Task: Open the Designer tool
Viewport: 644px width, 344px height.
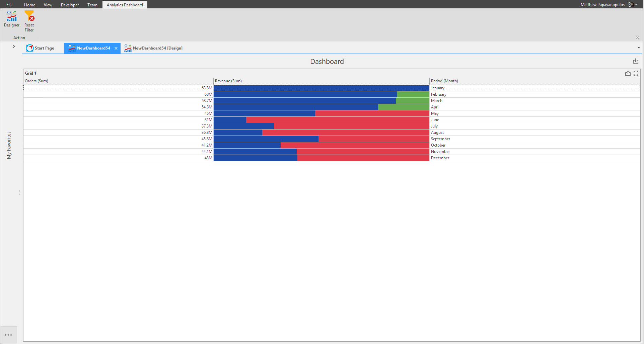Action: click(12, 19)
